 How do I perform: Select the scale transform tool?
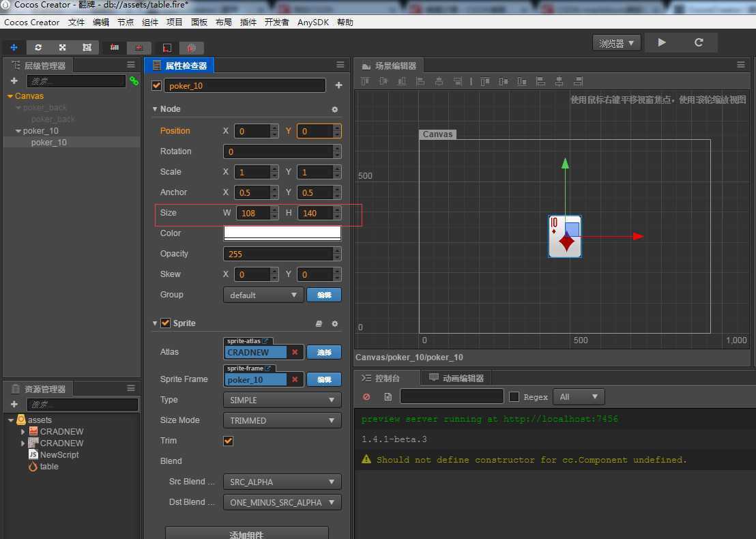tap(63, 48)
